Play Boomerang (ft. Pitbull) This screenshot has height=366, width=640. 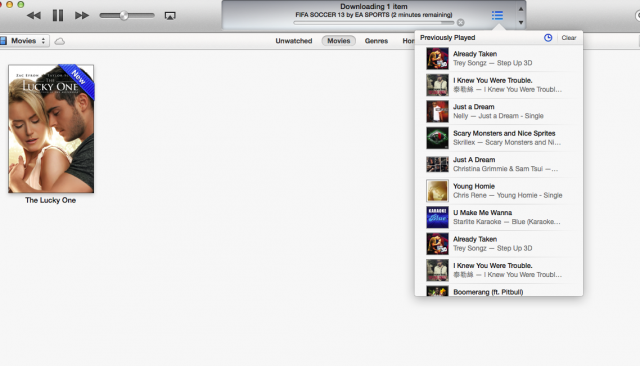point(499,291)
